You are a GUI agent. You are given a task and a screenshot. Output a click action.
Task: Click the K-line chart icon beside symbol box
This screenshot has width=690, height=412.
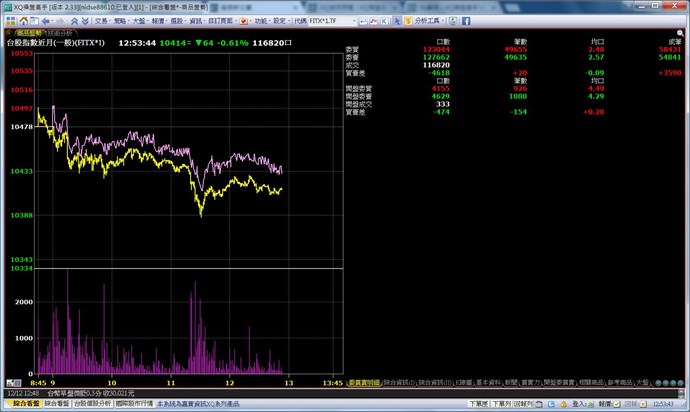(384, 21)
